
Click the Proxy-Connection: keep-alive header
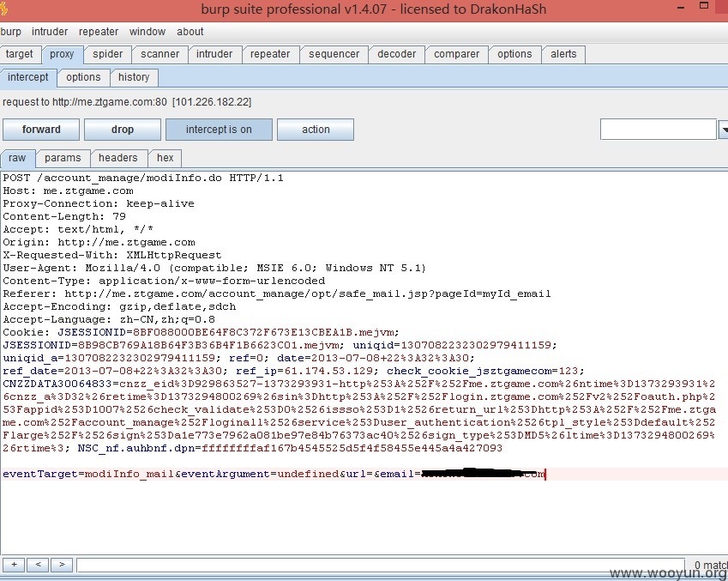[x=99, y=203]
